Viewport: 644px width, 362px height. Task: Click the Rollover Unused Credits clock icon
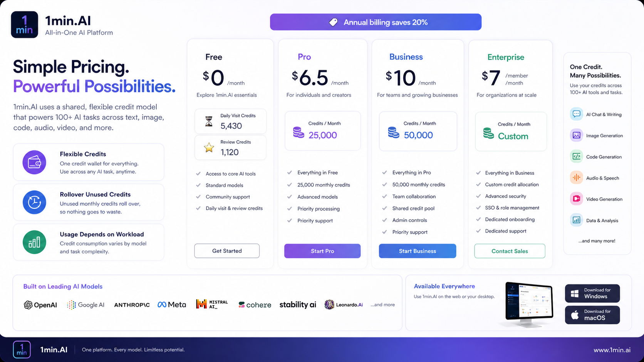pos(34,202)
